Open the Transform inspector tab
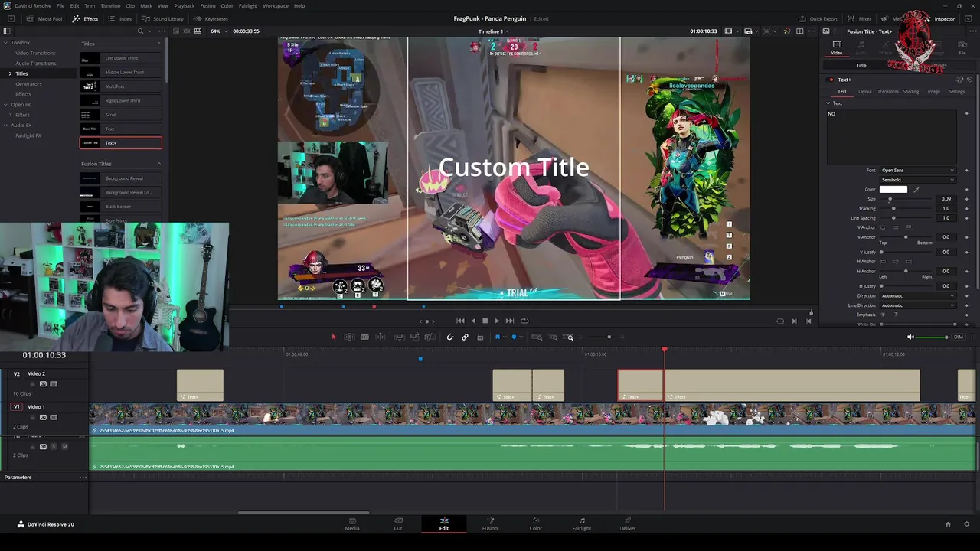Screen dimensions: 980x551 [888, 92]
